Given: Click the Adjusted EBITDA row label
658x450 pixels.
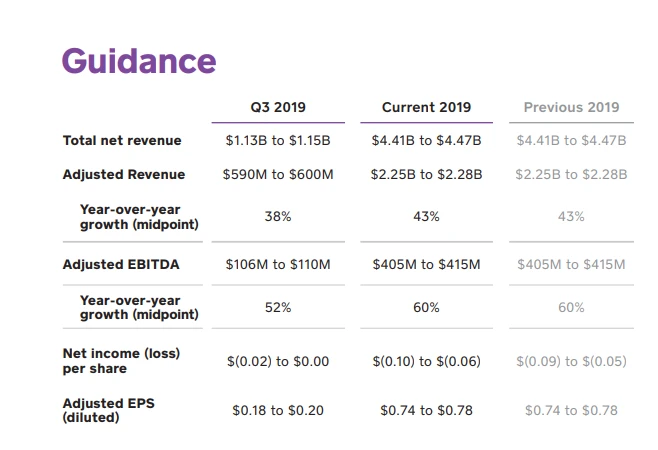Looking at the screenshot, I should (120, 264).
